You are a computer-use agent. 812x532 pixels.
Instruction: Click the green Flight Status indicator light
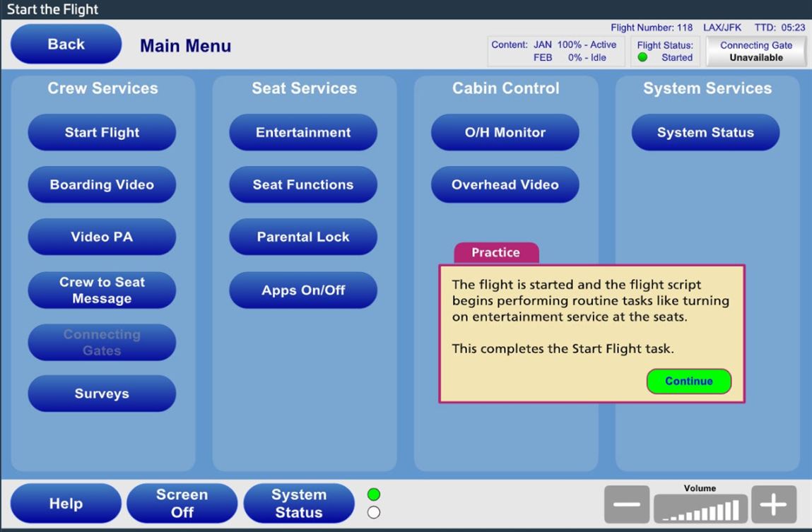(642, 58)
